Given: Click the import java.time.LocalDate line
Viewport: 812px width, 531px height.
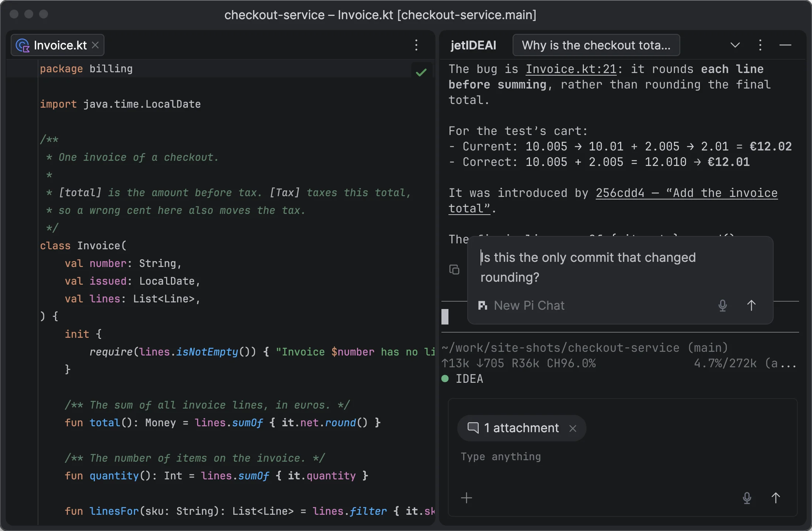Looking at the screenshot, I should pyautogui.click(x=120, y=104).
